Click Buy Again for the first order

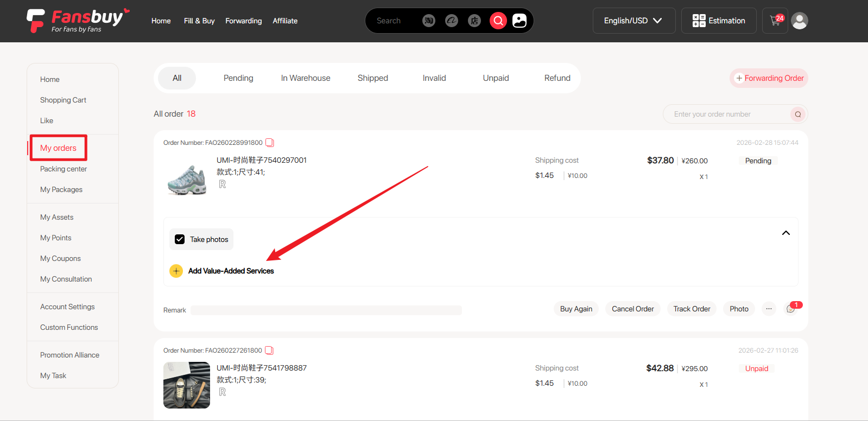576,309
